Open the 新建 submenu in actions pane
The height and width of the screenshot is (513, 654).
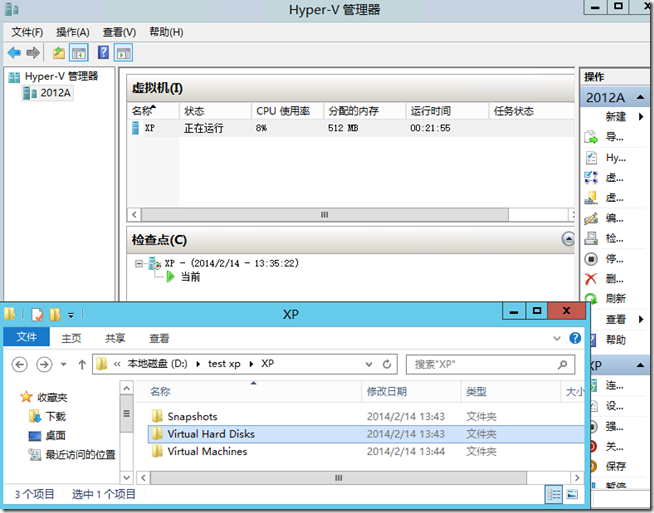click(615, 117)
